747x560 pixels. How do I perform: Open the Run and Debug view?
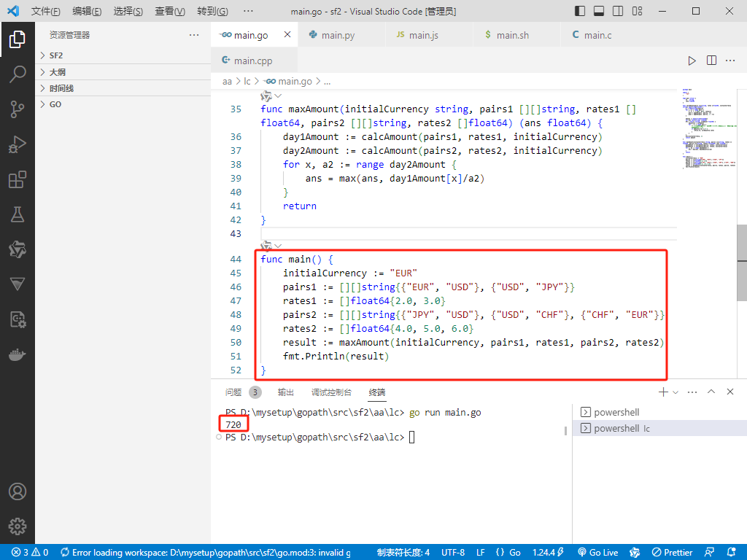point(18,144)
